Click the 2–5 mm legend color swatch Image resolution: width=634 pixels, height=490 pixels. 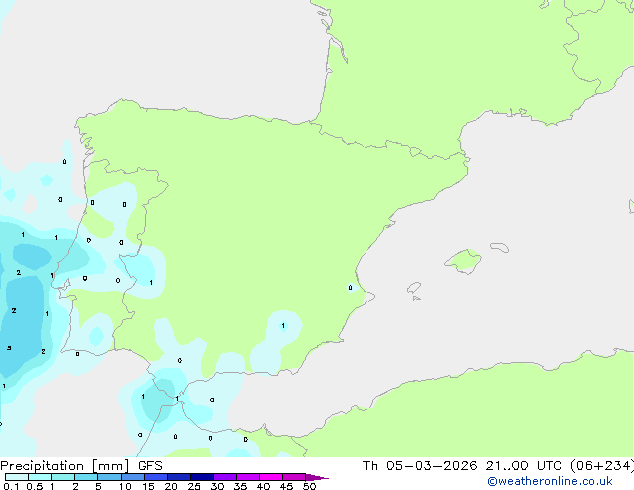(86, 477)
